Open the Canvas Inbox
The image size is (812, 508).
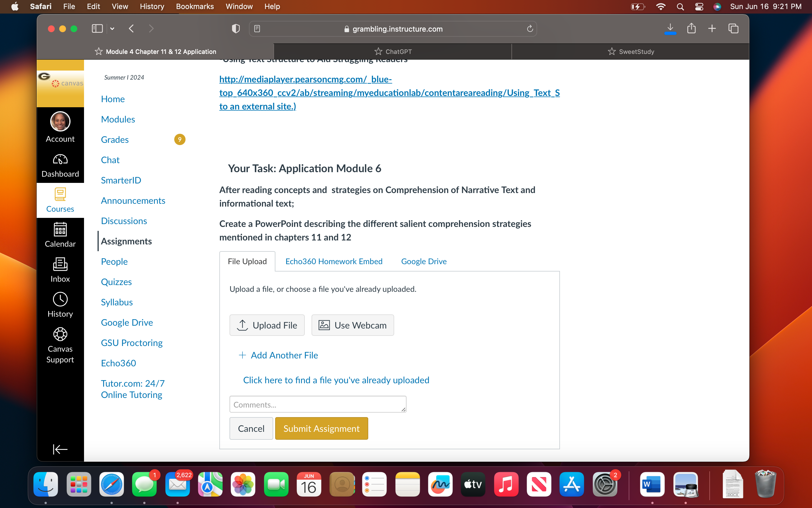[60, 270]
